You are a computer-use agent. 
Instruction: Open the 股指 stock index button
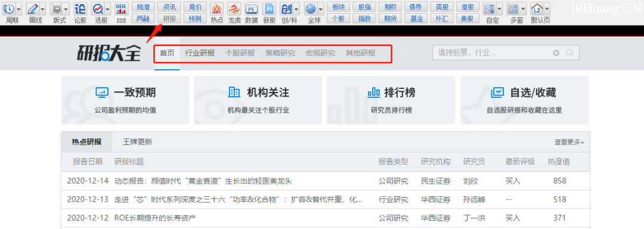[364, 7]
